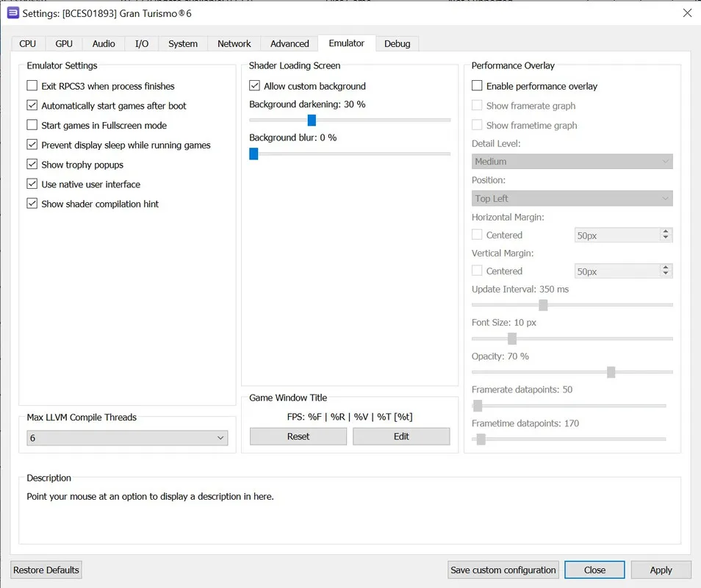Click the RPCS3 settings window icon
This screenshot has width=701, height=588.
pyautogui.click(x=13, y=13)
